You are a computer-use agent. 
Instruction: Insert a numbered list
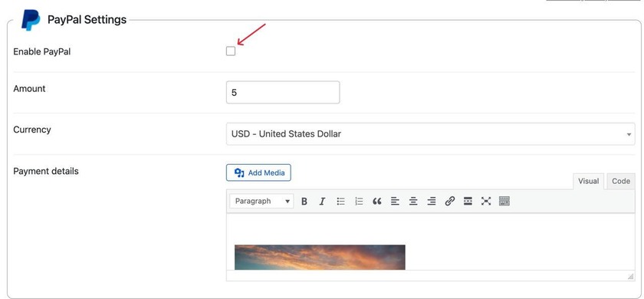(359, 201)
